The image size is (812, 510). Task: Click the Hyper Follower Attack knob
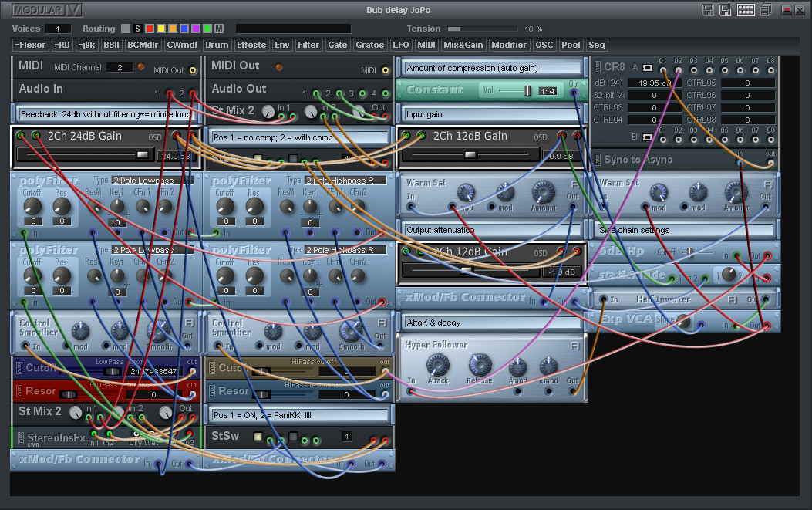pos(437,365)
